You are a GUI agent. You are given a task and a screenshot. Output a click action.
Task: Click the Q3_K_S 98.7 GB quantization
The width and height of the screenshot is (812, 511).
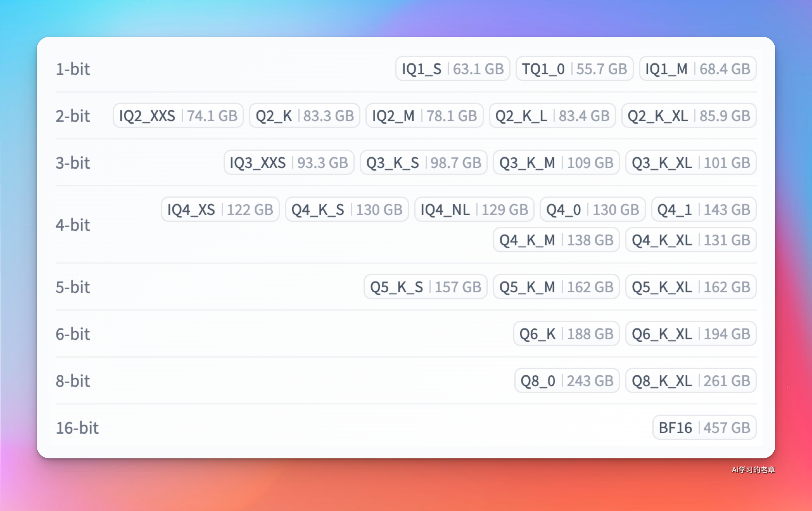coord(423,163)
